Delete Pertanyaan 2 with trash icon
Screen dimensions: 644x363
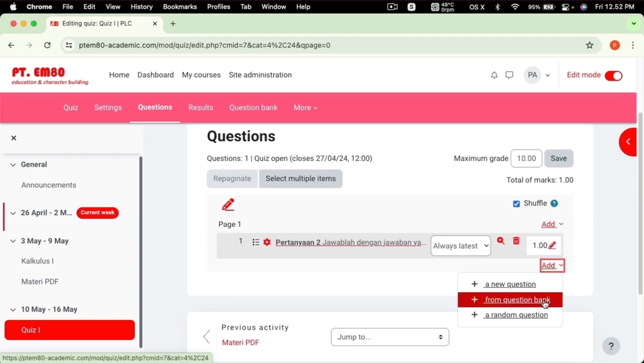coord(517,241)
